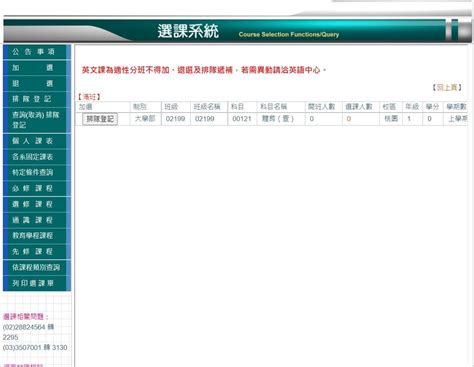Select 加選 in the left menu
This screenshot has width=474, height=367.
click(37, 68)
